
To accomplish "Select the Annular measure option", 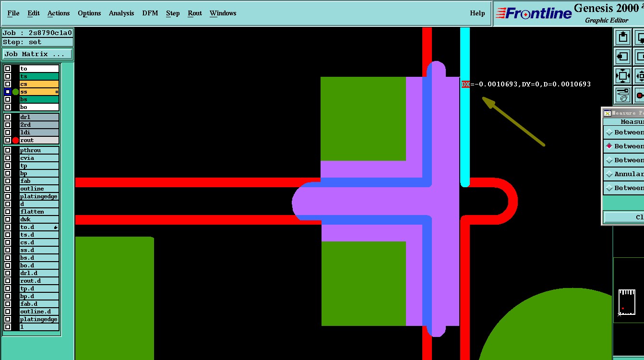I will pos(624,174).
